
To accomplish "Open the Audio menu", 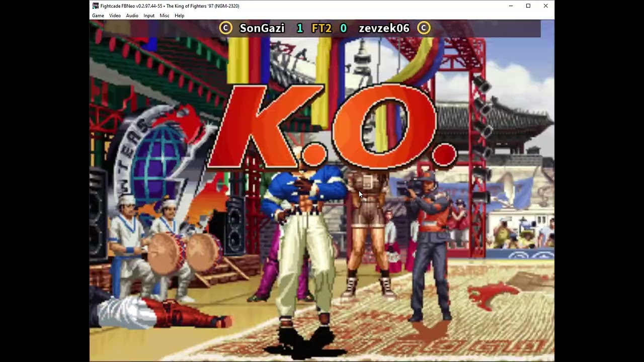I will (132, 16).
